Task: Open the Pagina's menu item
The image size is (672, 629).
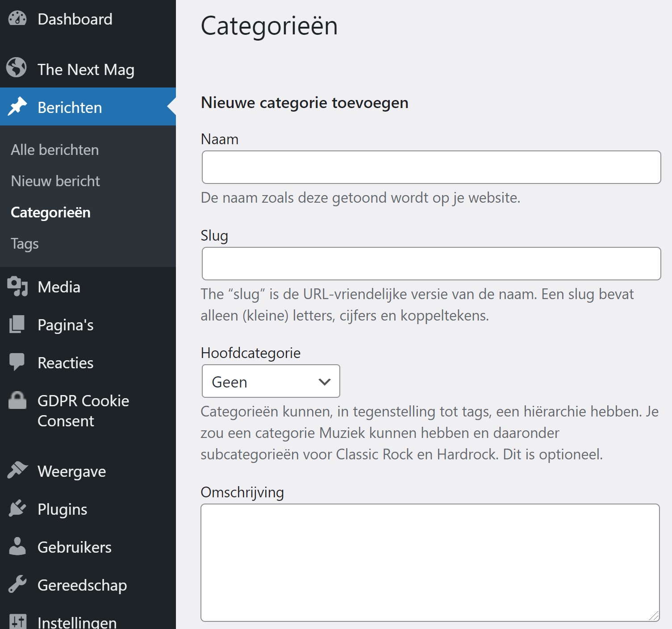Action: pos(88,325)
